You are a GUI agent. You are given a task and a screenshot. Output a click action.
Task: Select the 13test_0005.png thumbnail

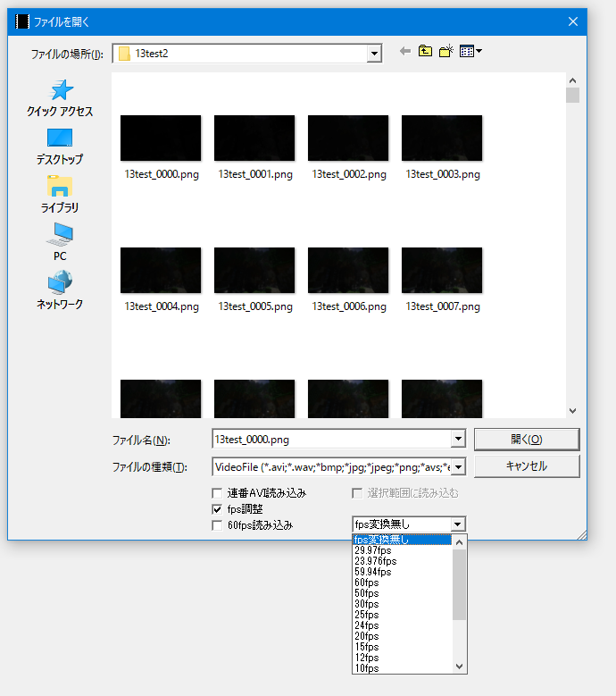pos(254,271)
